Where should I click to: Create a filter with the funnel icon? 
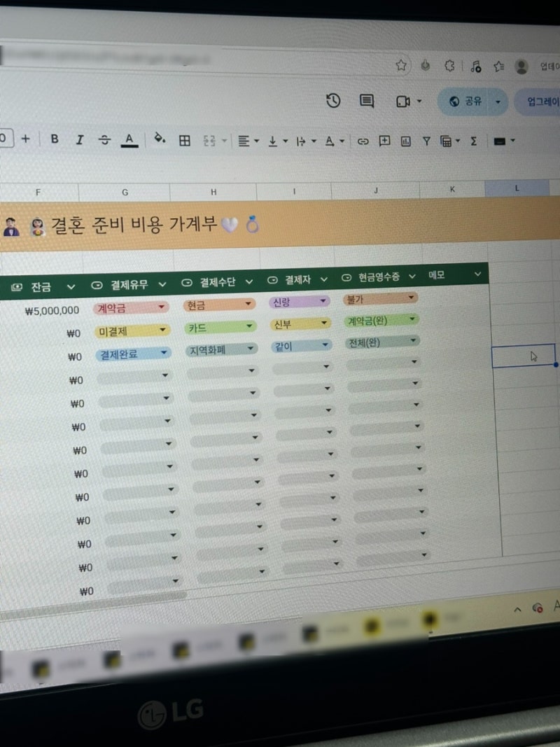(427, 141)
